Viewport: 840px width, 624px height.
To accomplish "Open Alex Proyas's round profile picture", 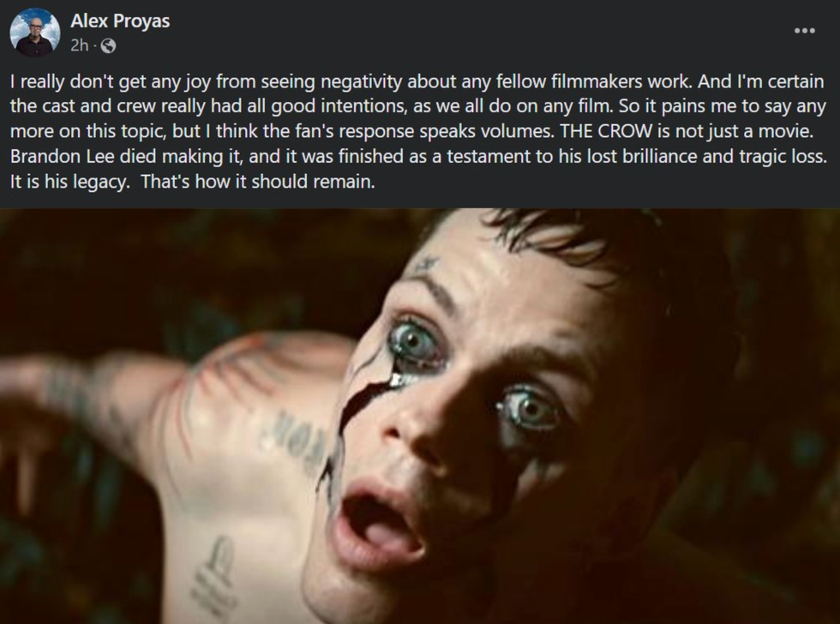I will click(35, 32).
